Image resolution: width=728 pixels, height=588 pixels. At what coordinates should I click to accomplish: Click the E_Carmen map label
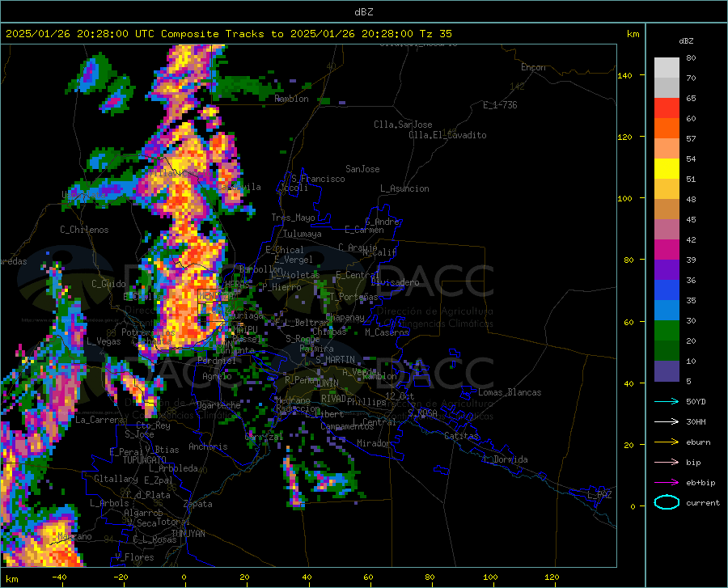[365, 230]
